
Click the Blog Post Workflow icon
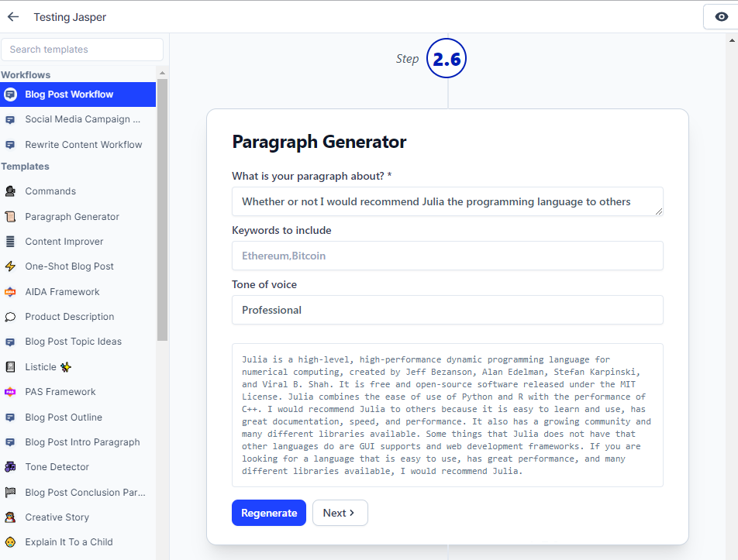click(10, 94)
